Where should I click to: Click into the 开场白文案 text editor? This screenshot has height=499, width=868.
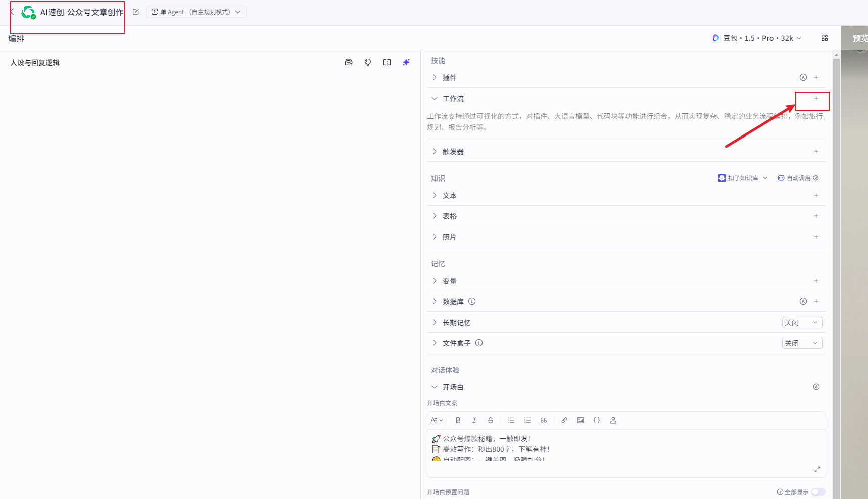click(x=626, y=447)
